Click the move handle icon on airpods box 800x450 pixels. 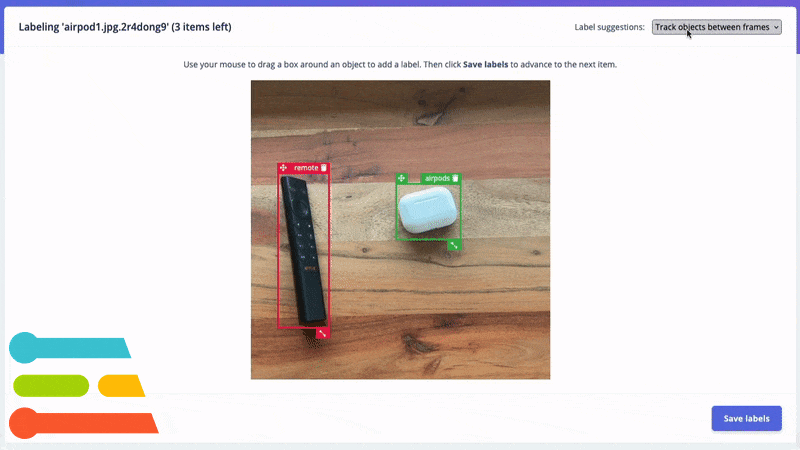pos(402,178)
